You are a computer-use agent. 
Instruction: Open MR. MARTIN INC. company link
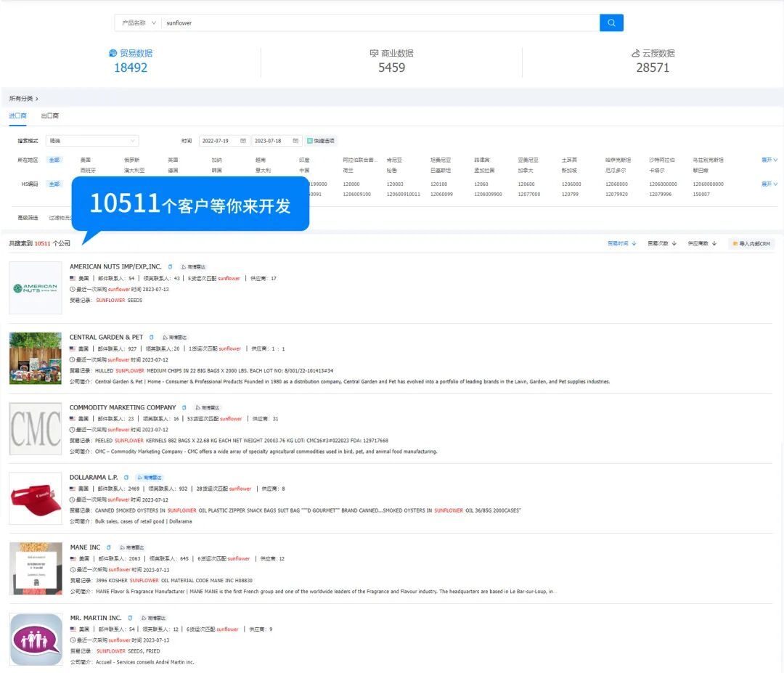(96, 618)
